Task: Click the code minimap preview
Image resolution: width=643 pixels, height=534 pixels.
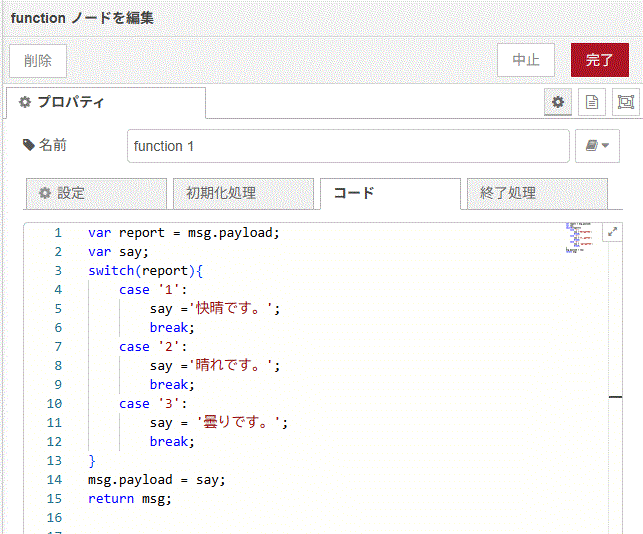Action: pos(577,237)
